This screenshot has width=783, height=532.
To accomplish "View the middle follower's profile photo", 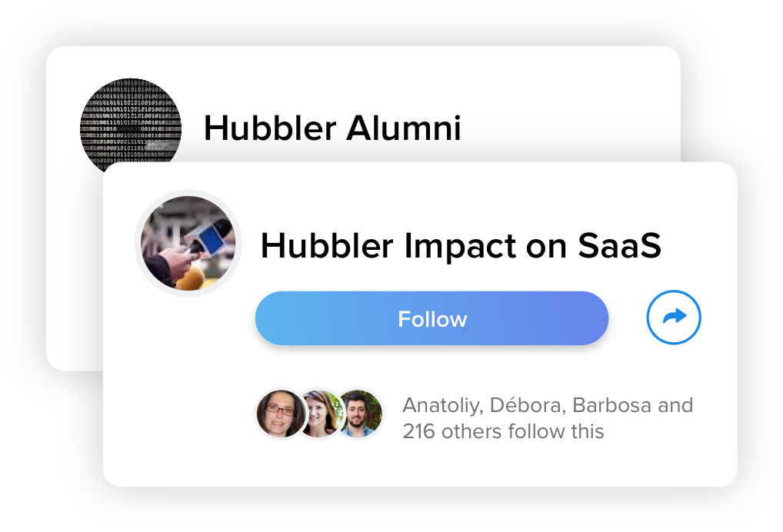I will [321, 414].
